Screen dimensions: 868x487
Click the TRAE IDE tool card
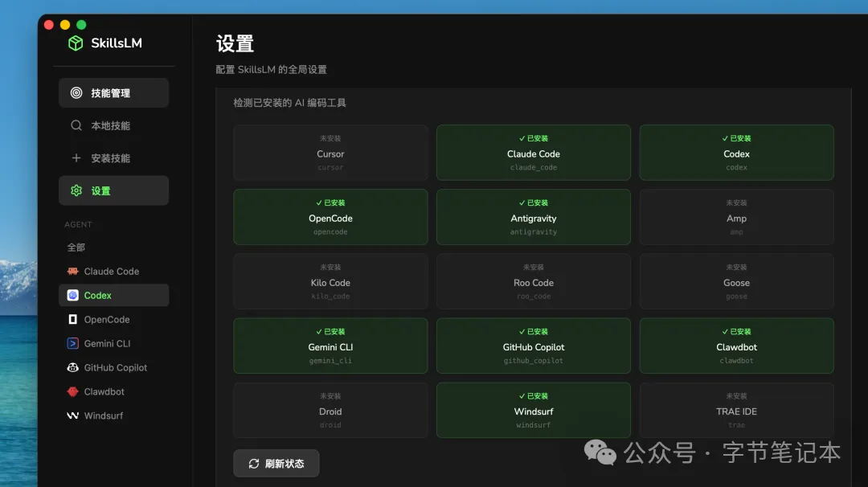click(736, 410)
